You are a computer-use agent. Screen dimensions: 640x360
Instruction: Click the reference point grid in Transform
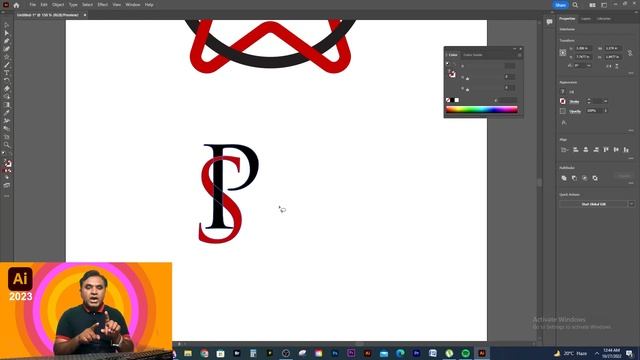click(x=563, y=52)
